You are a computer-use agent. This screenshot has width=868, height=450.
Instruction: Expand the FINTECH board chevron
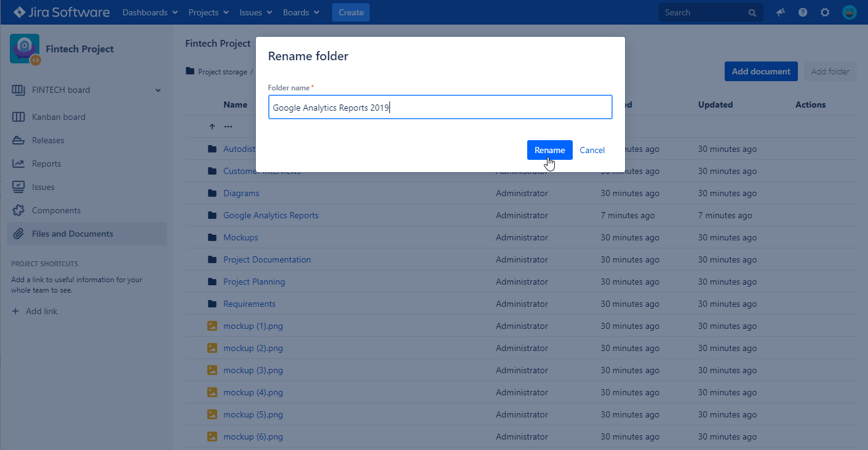coord(158,90)
